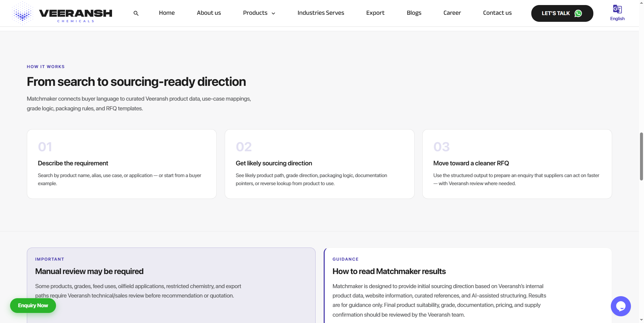Screen dimensions: 644x323
Task: Select the English language label
Action: coord(617,19)
